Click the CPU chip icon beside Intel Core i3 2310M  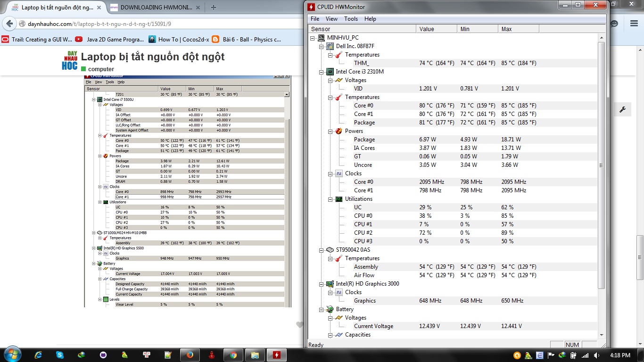click(x=330, y=72)
